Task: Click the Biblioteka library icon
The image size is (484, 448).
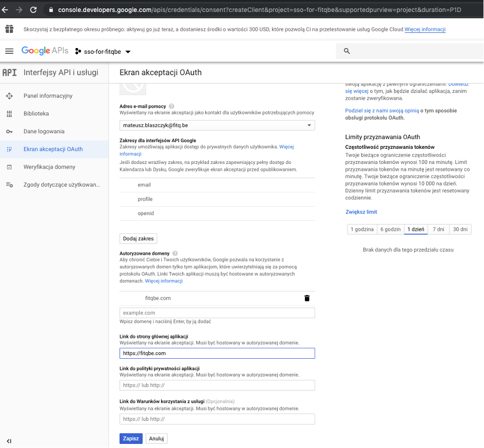Action: 9,114
